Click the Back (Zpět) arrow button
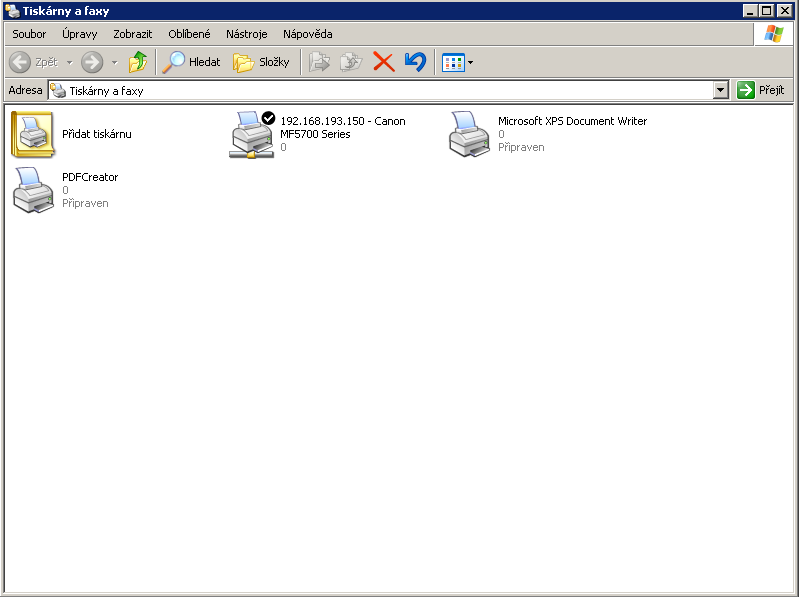Screen dimensions: 799x597 coord(34,62)
